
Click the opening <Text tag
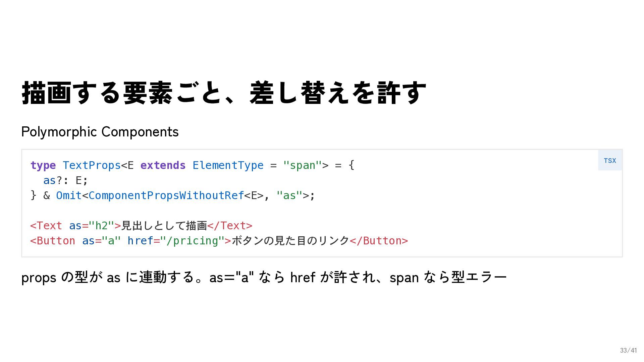[x=46, y=226]
